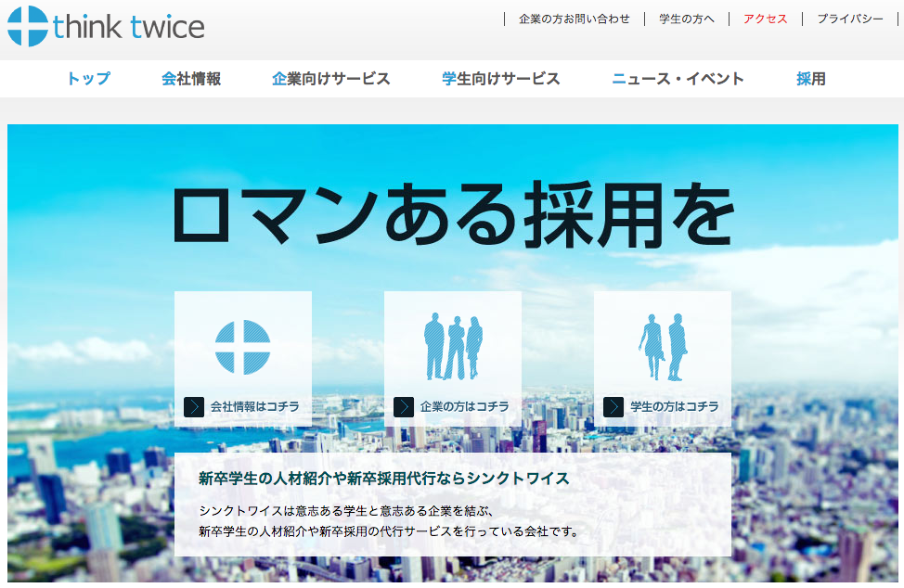This screenshot has height=588, width=904.
Task: Open the red アクセス link
Action: tap(765, 19)
